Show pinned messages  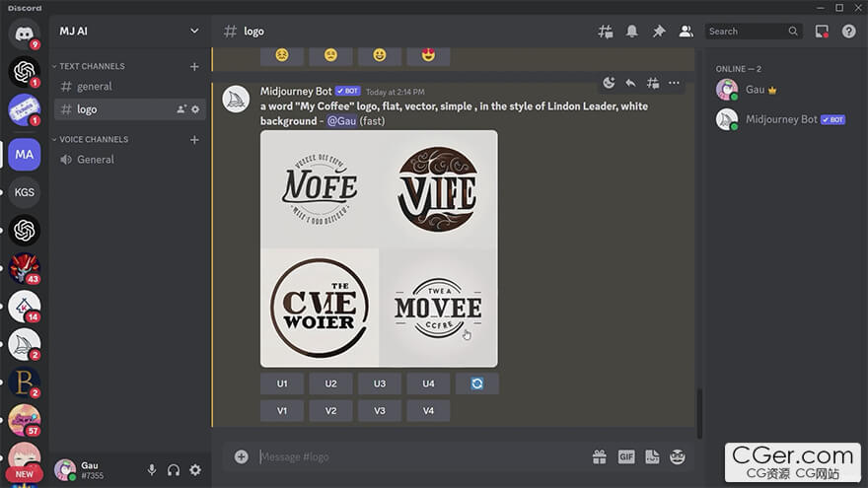click(x=659, y=32)
